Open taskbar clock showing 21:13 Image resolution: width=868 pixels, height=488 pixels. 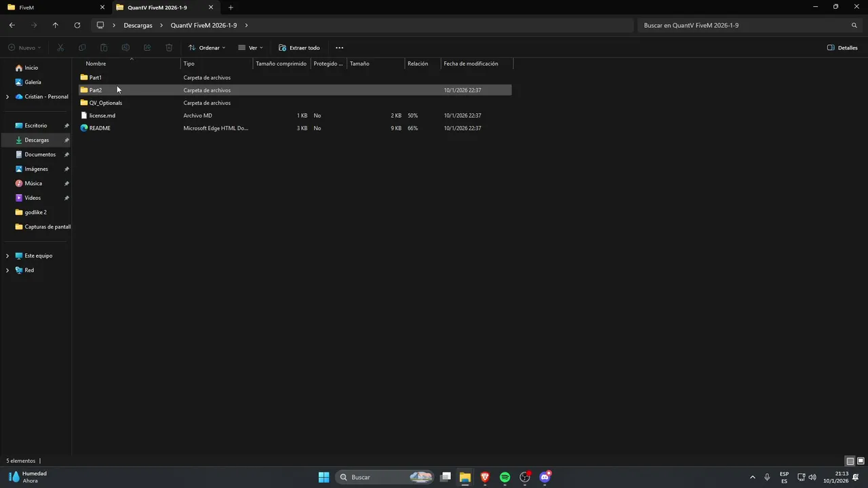[836, 477]
